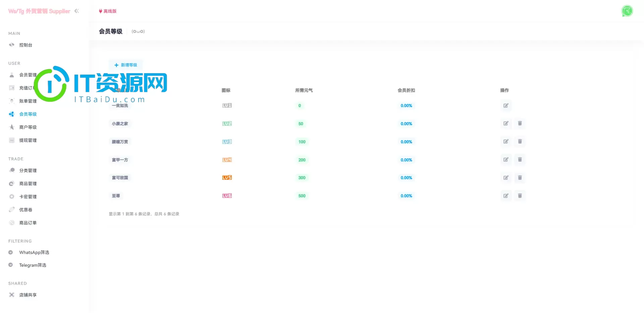The image size is (644, 313).
Task: Collapse the sidebar with the double-chevron icon
Action: [76, 11]
